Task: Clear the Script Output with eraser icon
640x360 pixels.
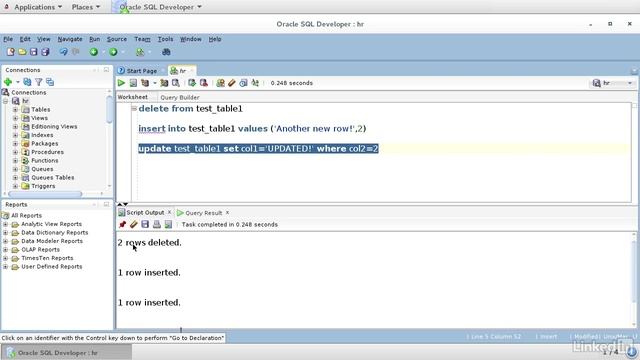Action: (133, 224)
